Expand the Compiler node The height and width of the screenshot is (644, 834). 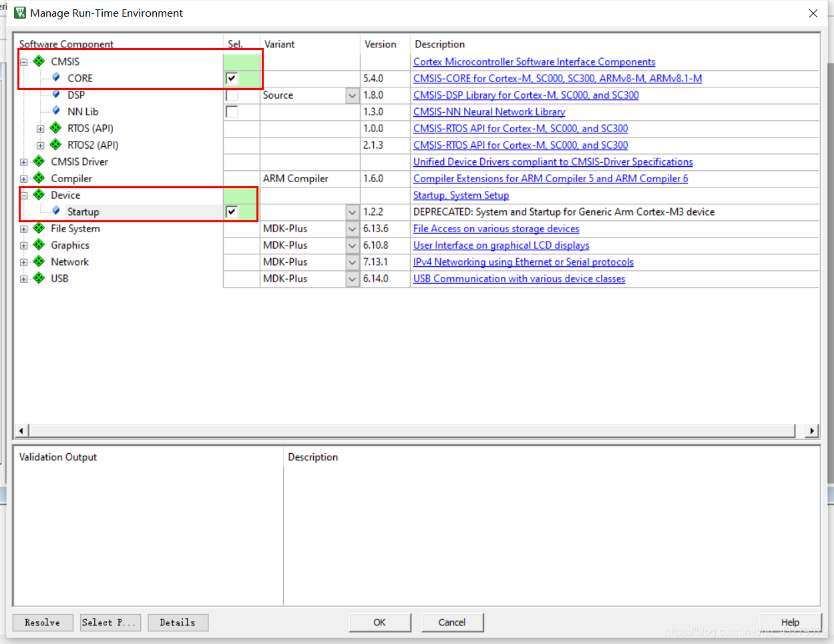click(24, 179)
